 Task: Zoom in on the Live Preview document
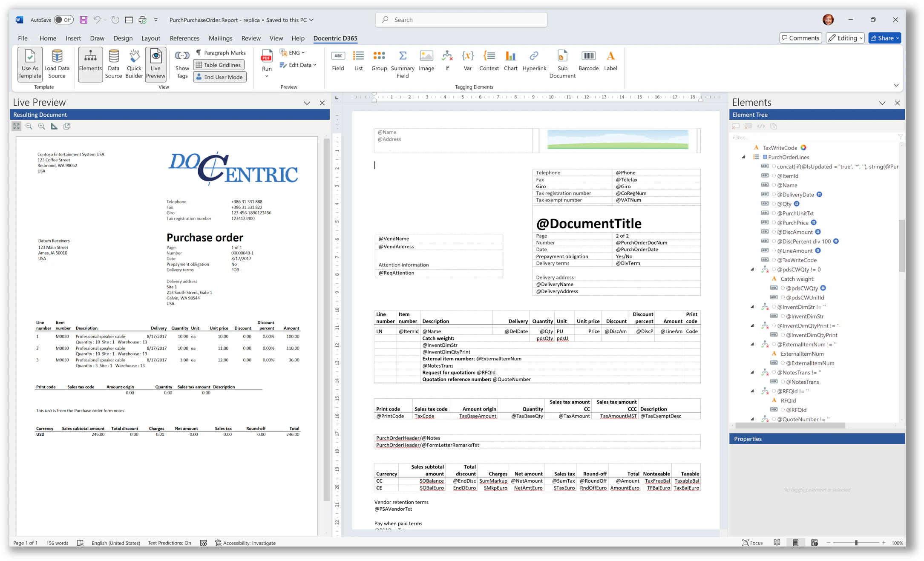(x=41, y=126)
